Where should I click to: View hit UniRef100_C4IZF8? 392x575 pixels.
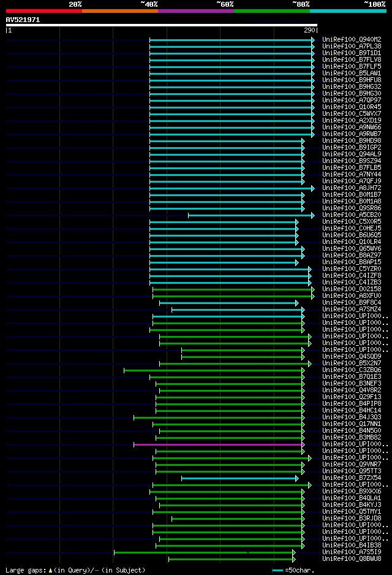coord(352,275)
